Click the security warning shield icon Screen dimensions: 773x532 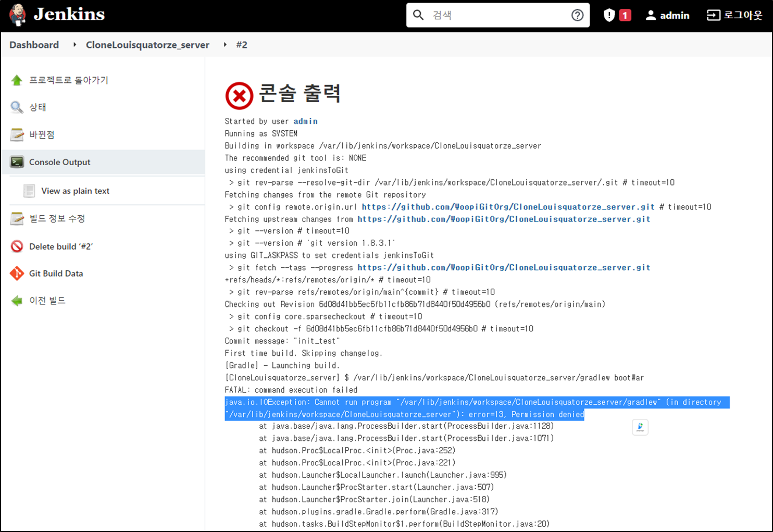point(609,15)
